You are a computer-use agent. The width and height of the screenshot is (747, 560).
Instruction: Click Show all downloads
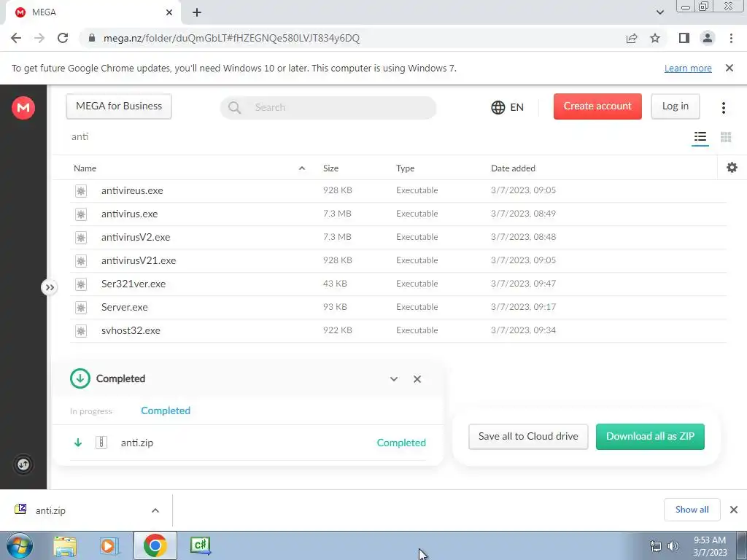[x=692, y=510]
